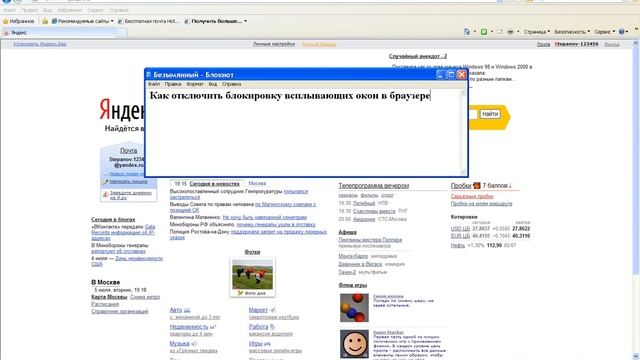Open the Фотки photo of the day thumbnail

(x=253, y=274)
